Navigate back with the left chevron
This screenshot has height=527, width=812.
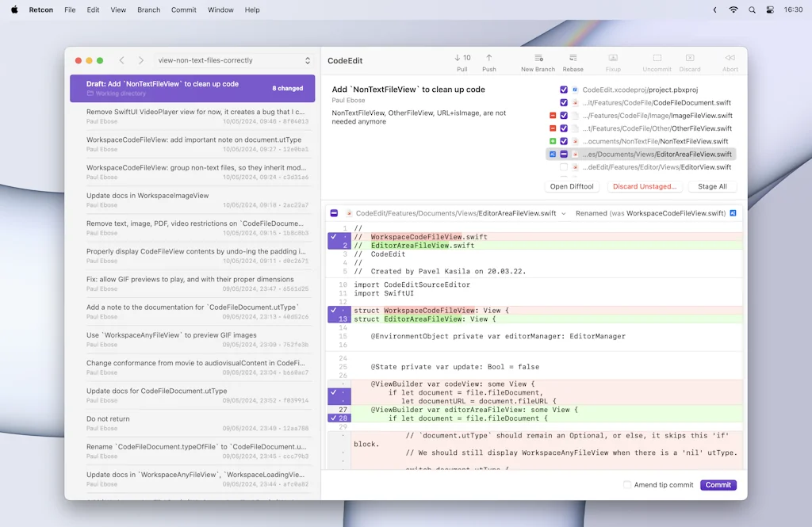[121, 60]
